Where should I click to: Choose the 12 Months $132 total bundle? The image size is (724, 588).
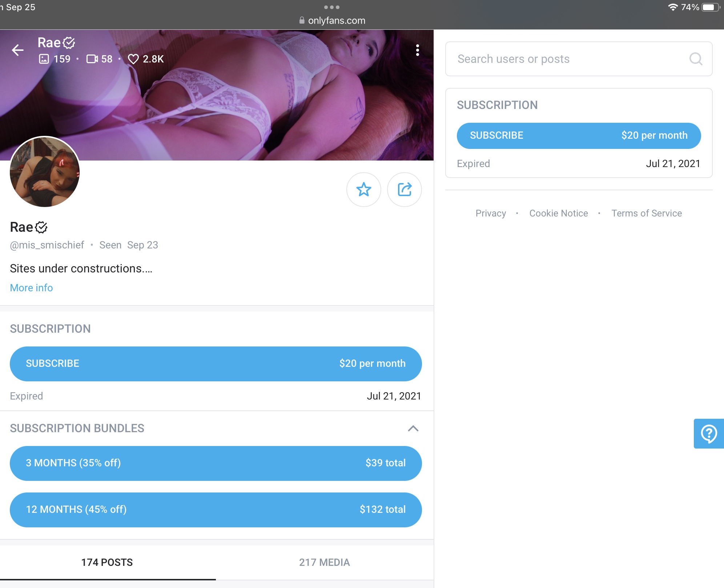(x=216, y=510)
